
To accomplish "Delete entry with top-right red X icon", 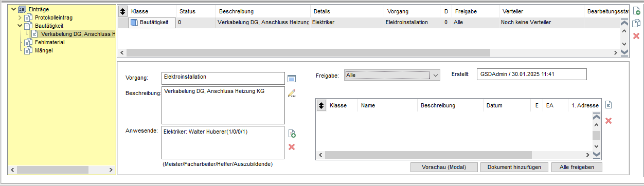I will point(636,36).
